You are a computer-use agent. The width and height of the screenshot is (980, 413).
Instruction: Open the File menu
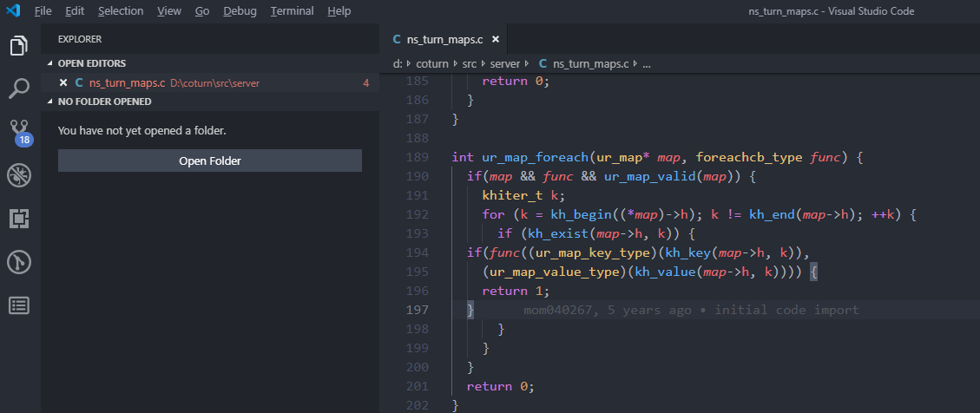(x=43, y=10)
